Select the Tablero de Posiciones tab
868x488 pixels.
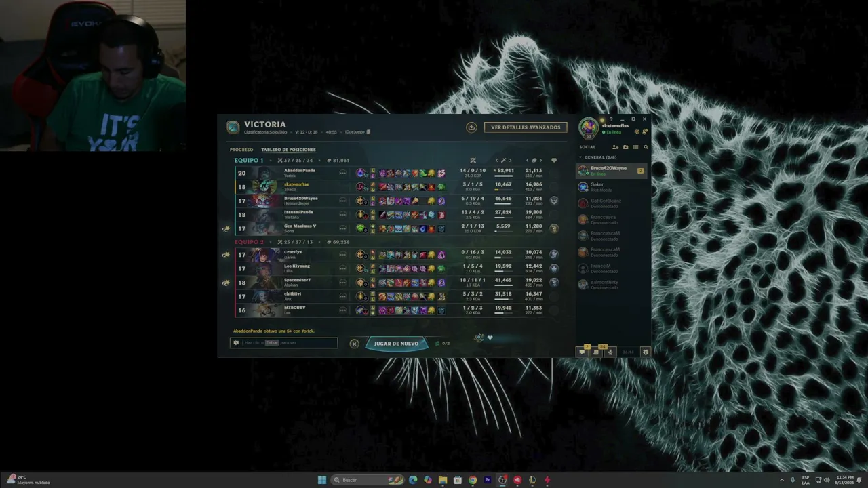288,150
